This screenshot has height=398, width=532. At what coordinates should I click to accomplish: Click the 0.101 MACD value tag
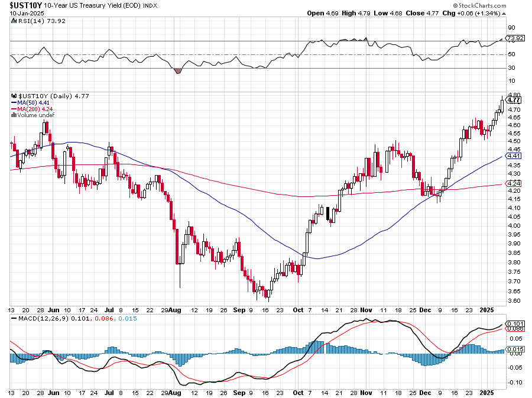513,323
